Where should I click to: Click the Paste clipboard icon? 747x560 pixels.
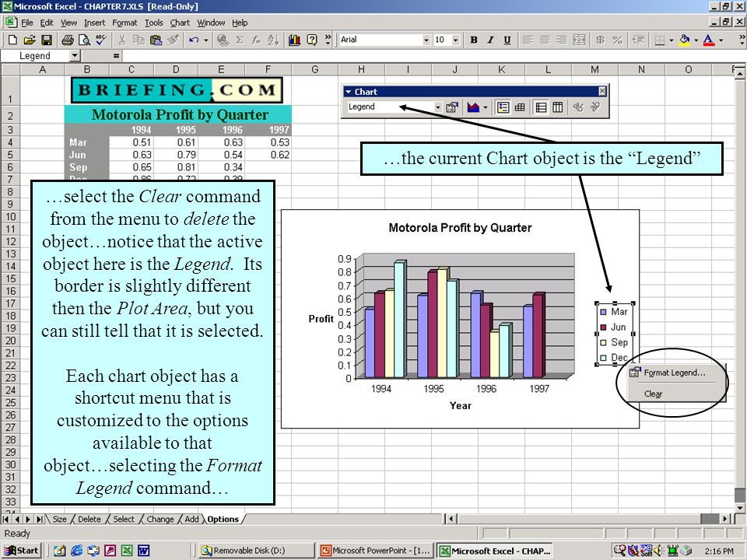pos(156,40)
